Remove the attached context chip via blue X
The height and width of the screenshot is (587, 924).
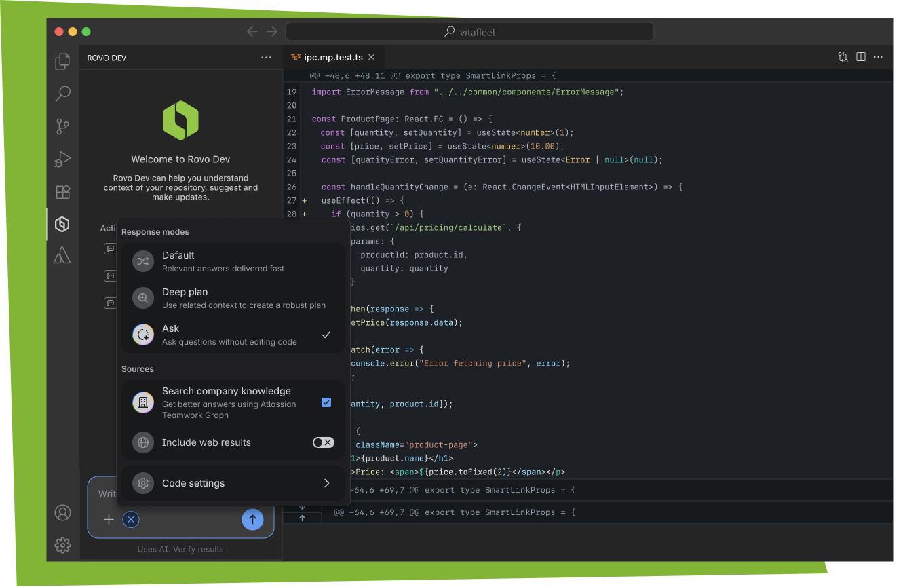pyautogui.click(x=130, y=520)
